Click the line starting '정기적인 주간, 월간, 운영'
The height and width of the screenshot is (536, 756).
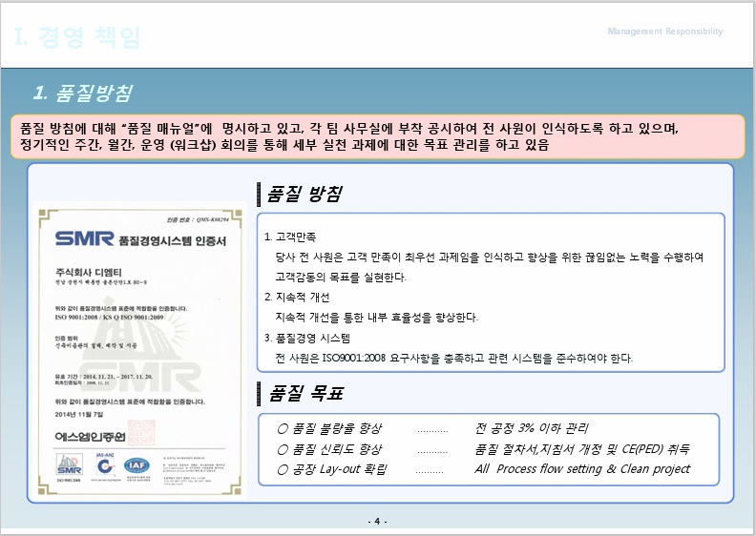coord(284,144)
